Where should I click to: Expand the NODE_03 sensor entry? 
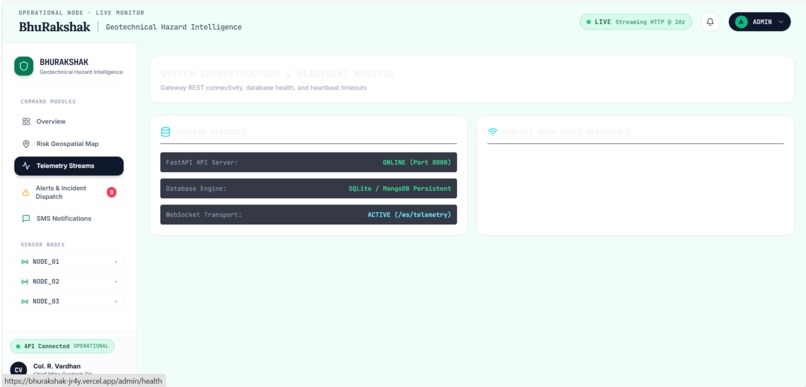pyautogui.click(x=69, y=301)
